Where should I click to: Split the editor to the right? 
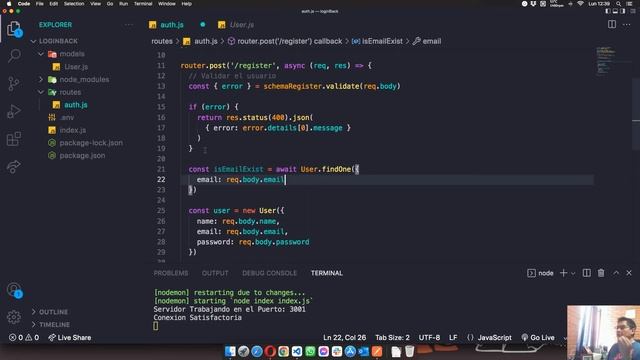[x=611, y=24]
